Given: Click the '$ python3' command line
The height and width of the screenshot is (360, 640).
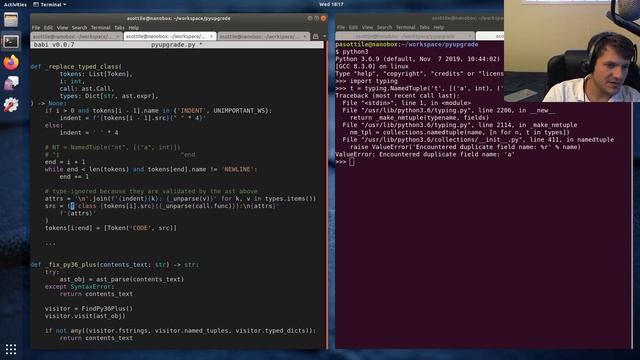Looking at the screenshot, I should point(352,52).
